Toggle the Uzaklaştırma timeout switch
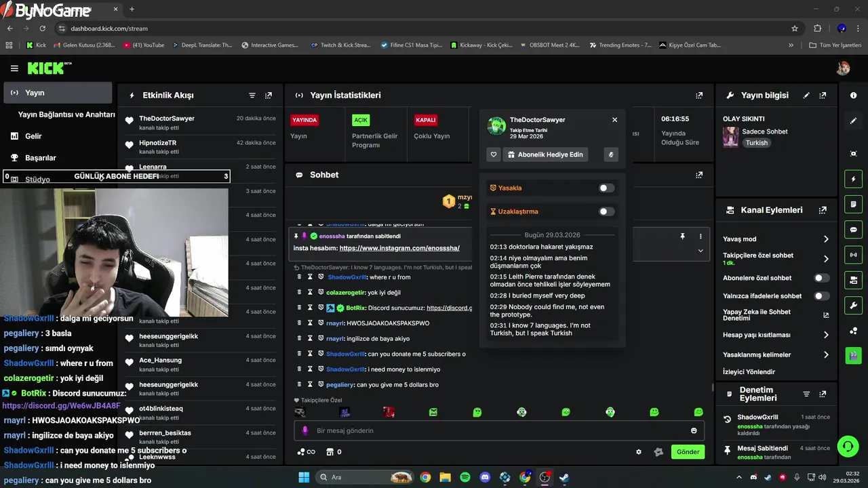 (x=606, y=211)
